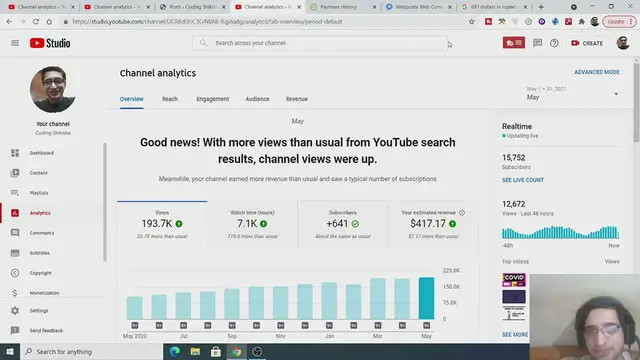Switch to the Audience tab
The image size is (640, 360).
point(257,99)
